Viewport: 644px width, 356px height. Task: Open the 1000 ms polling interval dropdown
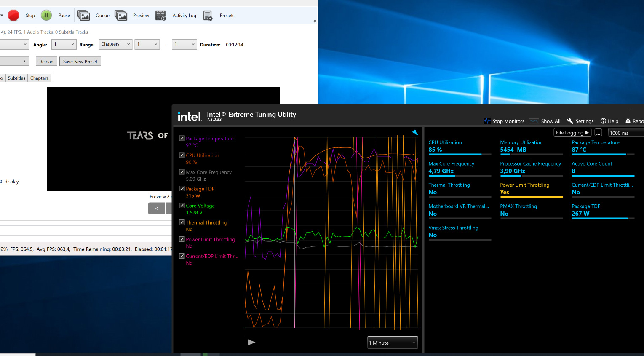tap(626, 133)
